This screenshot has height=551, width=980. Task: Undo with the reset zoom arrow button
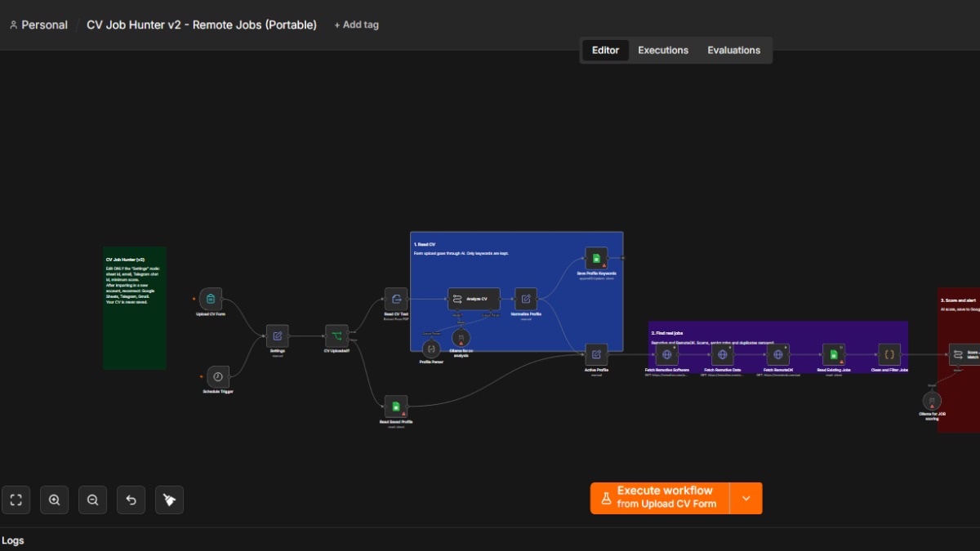pos(131,500)
